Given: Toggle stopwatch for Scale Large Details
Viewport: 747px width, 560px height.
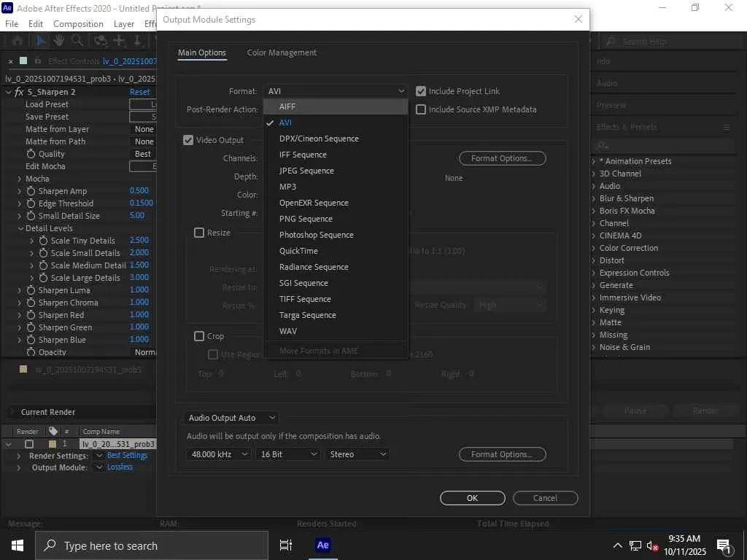Looking at the screenshot, I should click(x=43, y=278).
